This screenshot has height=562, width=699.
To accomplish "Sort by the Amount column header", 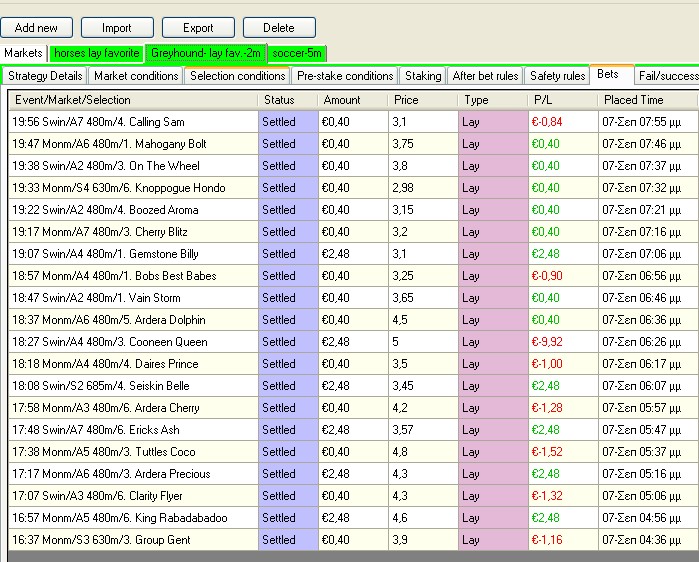I will (353, 100).
